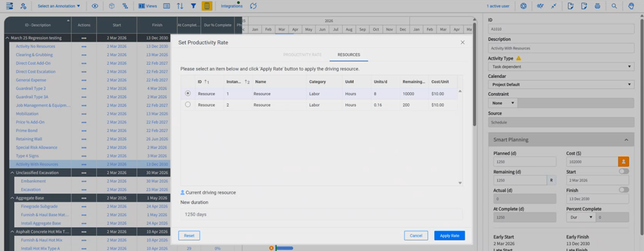
Task: Click the orange resource icon beside Cost
Action: (x=624, y=162)
